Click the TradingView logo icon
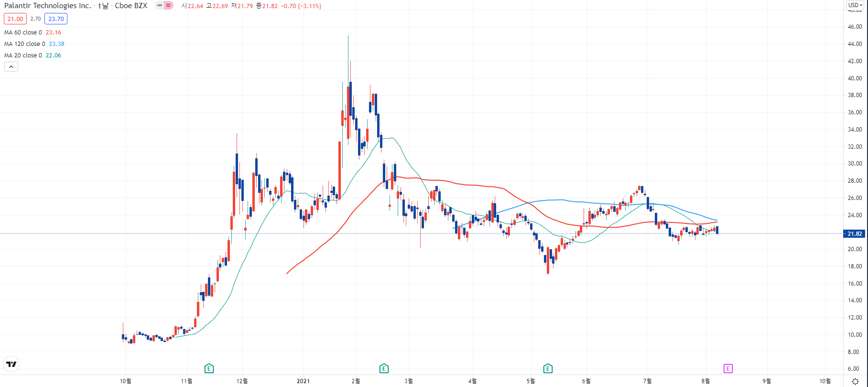 11,364
